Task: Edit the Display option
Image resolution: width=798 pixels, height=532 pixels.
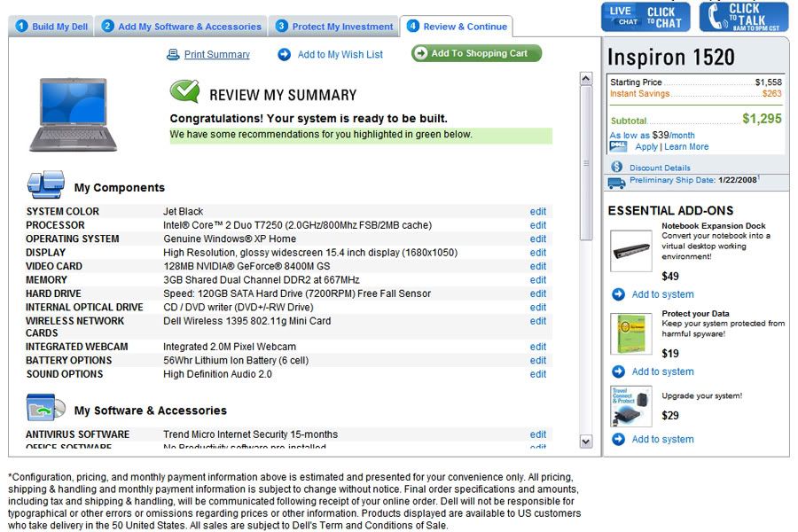Action: [x=538, y=253]
